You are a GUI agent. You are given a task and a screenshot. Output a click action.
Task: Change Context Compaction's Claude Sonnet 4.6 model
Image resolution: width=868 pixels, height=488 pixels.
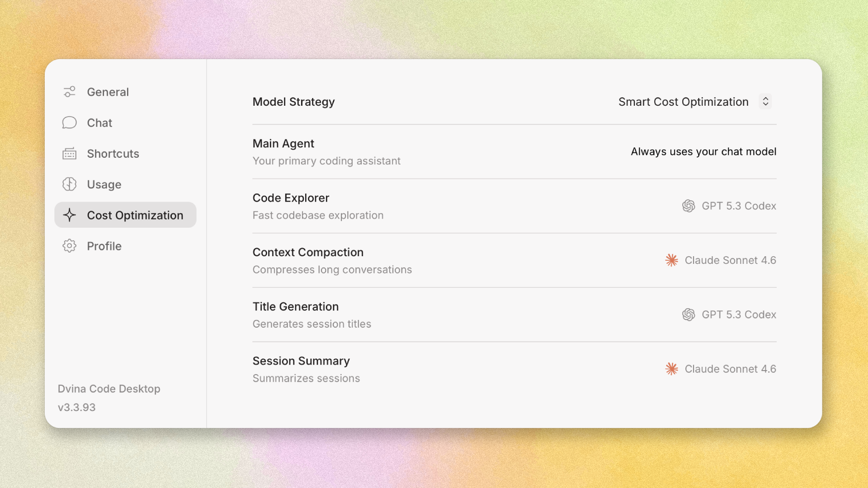(x=730, y=260)
